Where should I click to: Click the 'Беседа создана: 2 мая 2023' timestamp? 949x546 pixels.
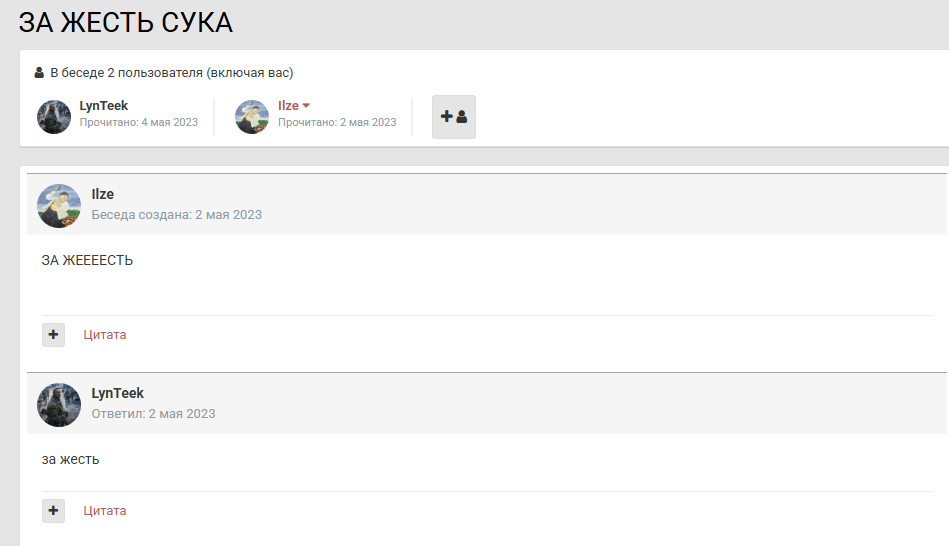tap(177, 215)
